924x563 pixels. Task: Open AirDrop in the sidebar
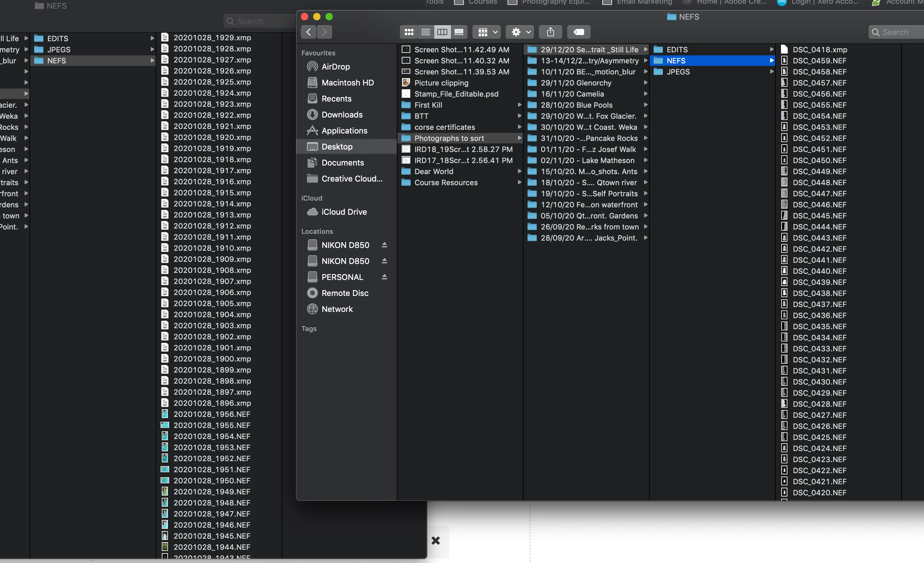[335, 67]
